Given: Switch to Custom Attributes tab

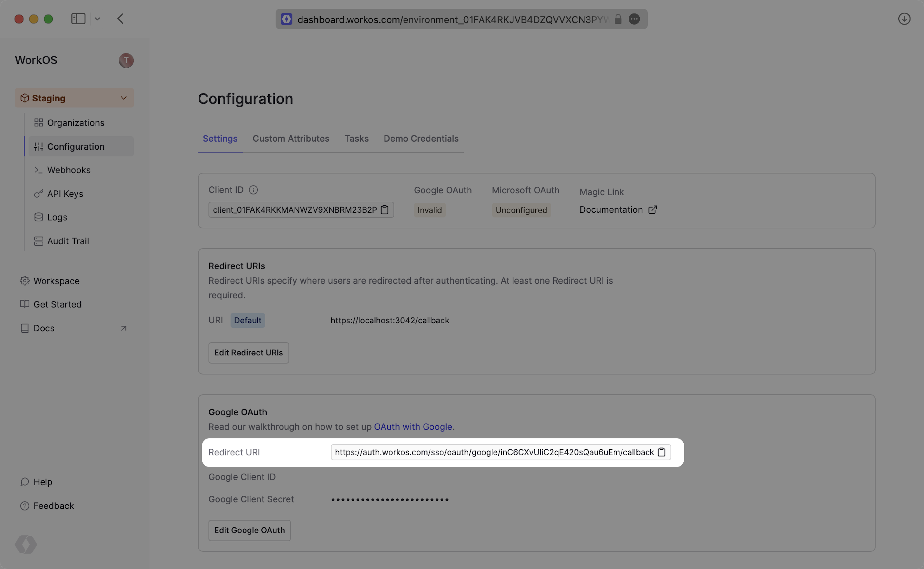Looking at the screenshot, I should 291,139.
